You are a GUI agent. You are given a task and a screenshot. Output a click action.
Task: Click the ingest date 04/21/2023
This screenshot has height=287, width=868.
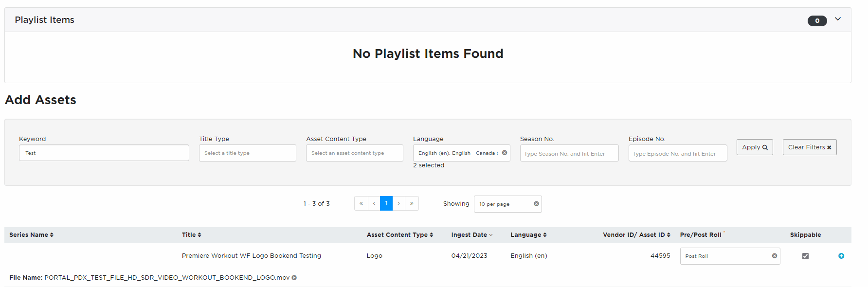click(x=469, y=256)
